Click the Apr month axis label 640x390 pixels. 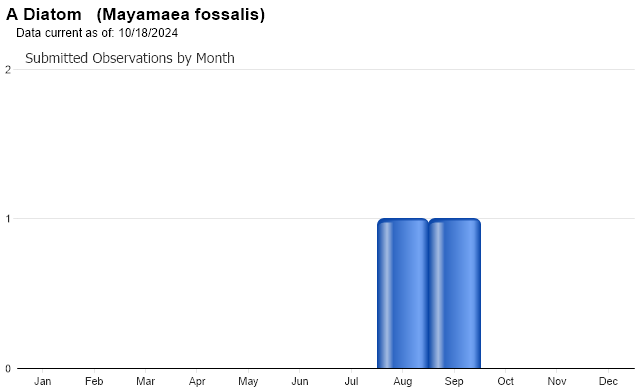coord(197,381)
